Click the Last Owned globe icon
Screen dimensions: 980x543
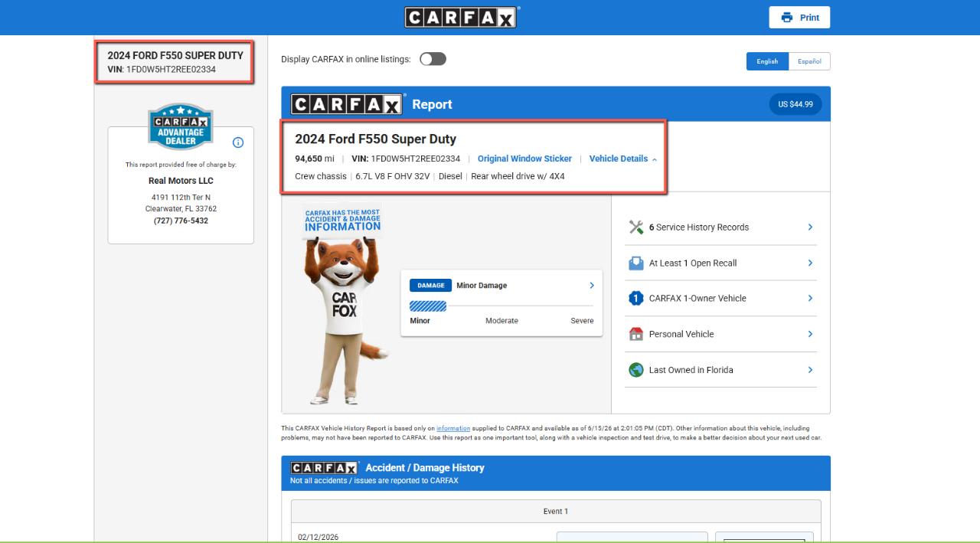(636, 370)
